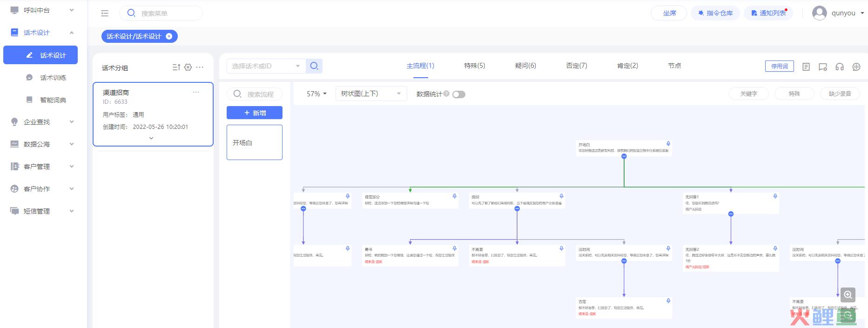Click the 智能词典 sidebar icon
Image resolution: width=868 pixels, height=328 pixels.
(29, 100)
